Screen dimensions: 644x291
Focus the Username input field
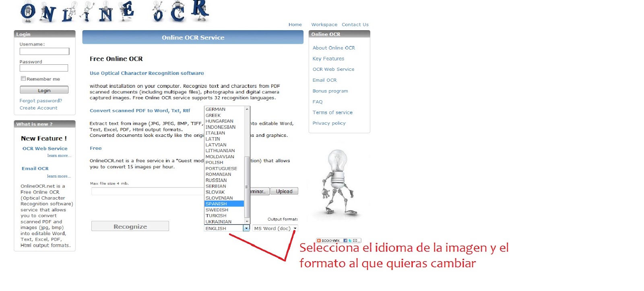44,51
